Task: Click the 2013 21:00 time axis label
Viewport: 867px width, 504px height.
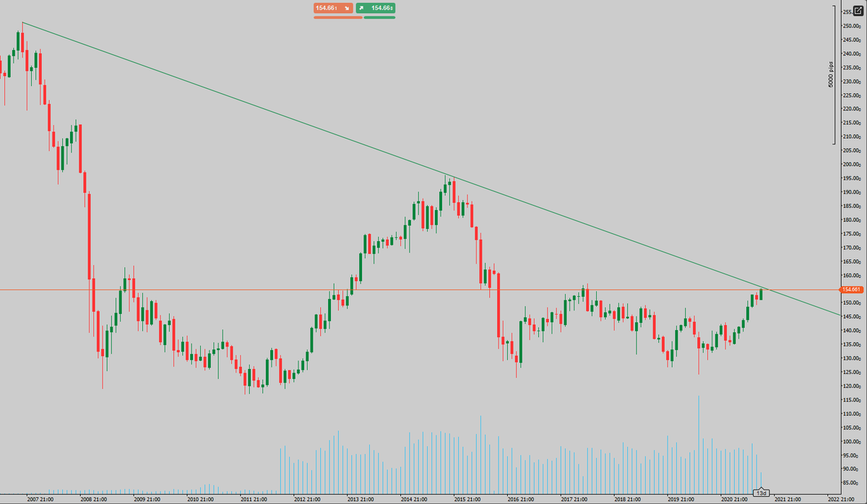Action: [361, 499]
